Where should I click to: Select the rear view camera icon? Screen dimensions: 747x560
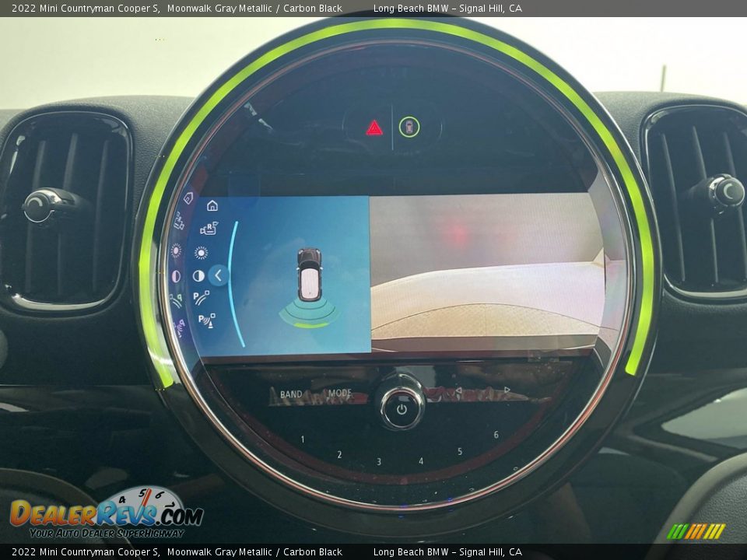click(208, 229)
